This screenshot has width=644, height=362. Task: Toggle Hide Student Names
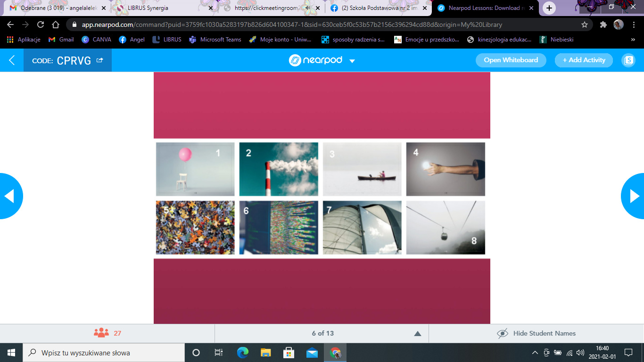coord(537,333)
